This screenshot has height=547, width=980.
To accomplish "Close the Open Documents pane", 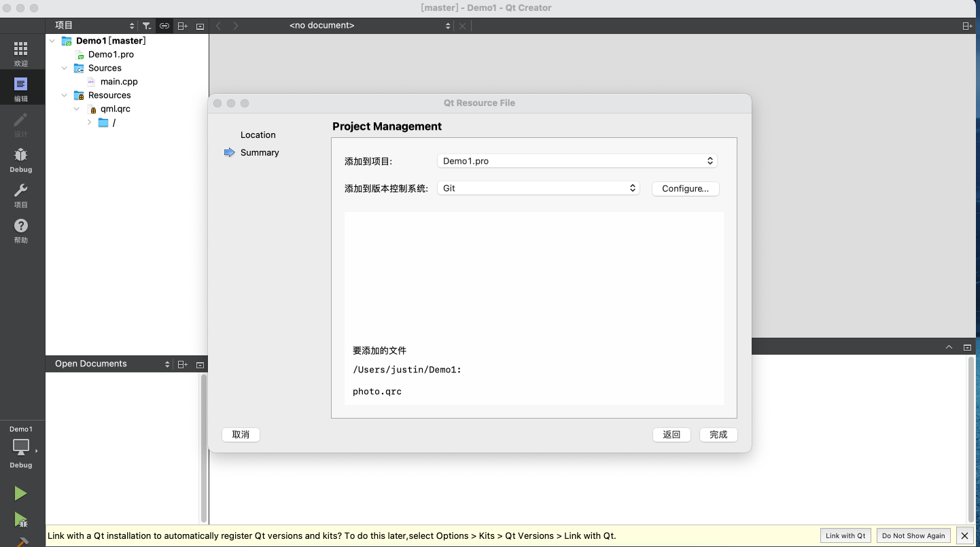I will click(x=200, y=364).
